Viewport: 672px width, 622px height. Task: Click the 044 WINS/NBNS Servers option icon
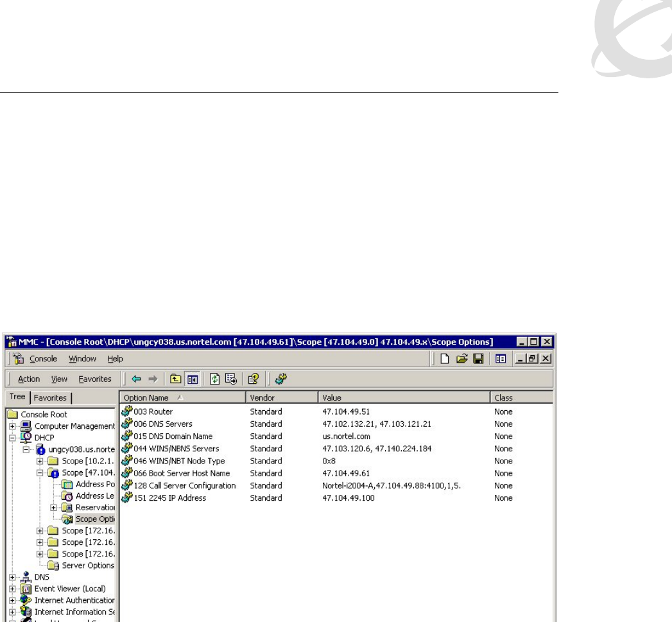127,449
